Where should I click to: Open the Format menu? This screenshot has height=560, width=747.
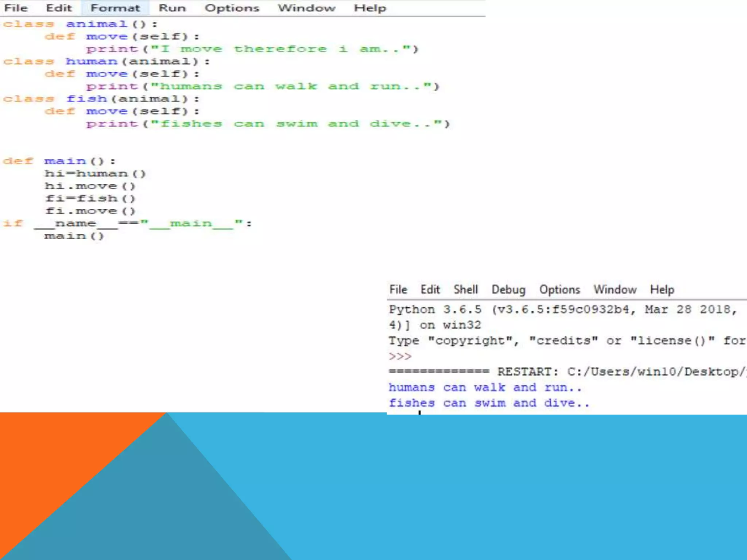click(x=115, y=8)
